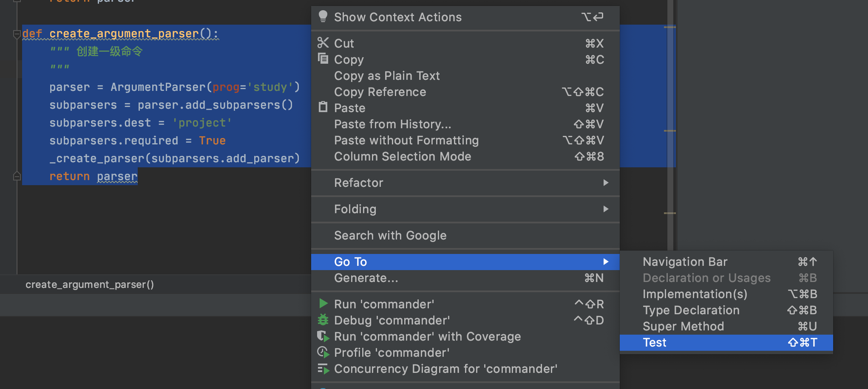This screenshot has height=389, width=868.
Task: Click the 'project' string in code
Action: pyautogui.click(x=202, y=123)
